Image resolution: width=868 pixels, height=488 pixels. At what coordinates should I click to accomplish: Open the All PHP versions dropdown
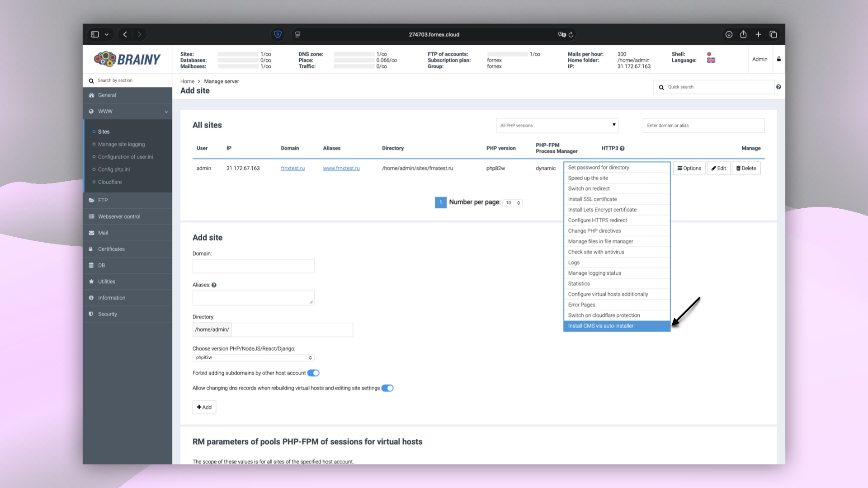point(557,125)
